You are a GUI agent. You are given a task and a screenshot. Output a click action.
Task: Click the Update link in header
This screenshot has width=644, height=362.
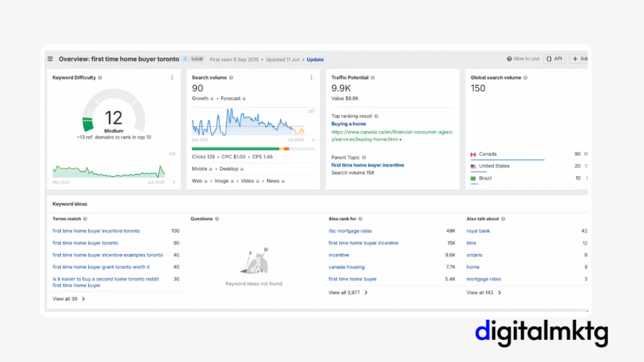[315, 60]
